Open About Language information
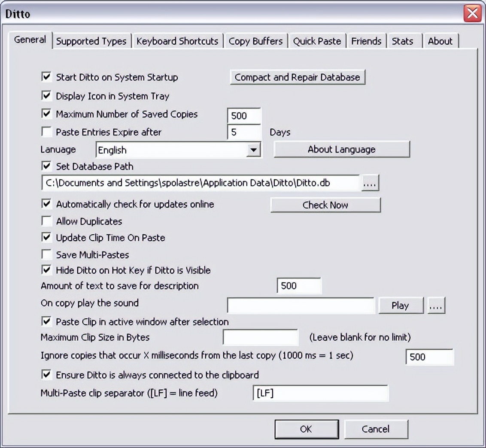Image resolution: width=486 pixels, height=448 pixels. click(342, 149)
